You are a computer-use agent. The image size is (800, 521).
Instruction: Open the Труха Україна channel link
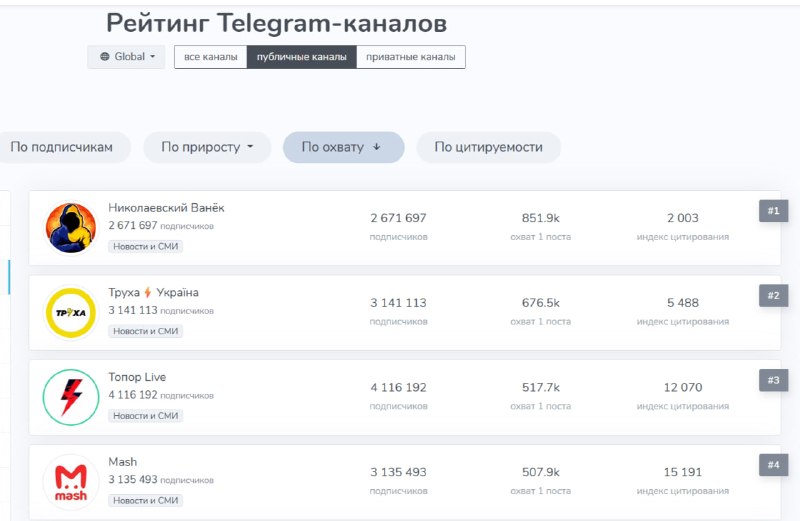tap(154, 292)
